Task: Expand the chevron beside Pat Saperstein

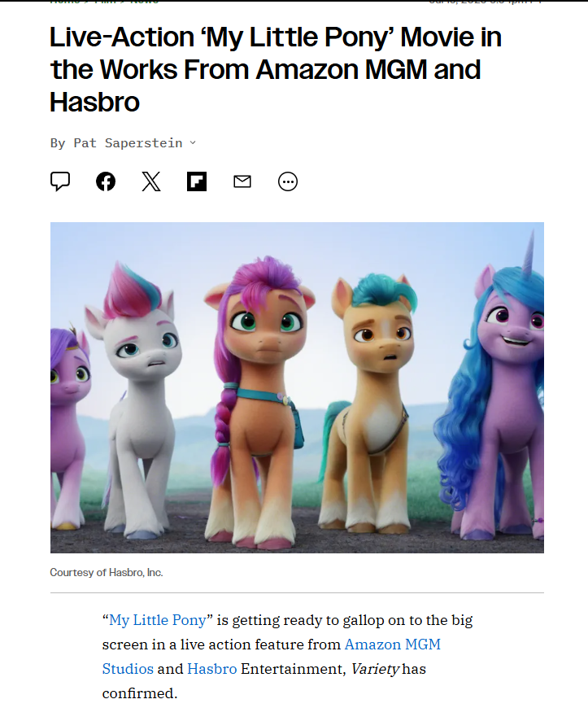Action: 193,142
